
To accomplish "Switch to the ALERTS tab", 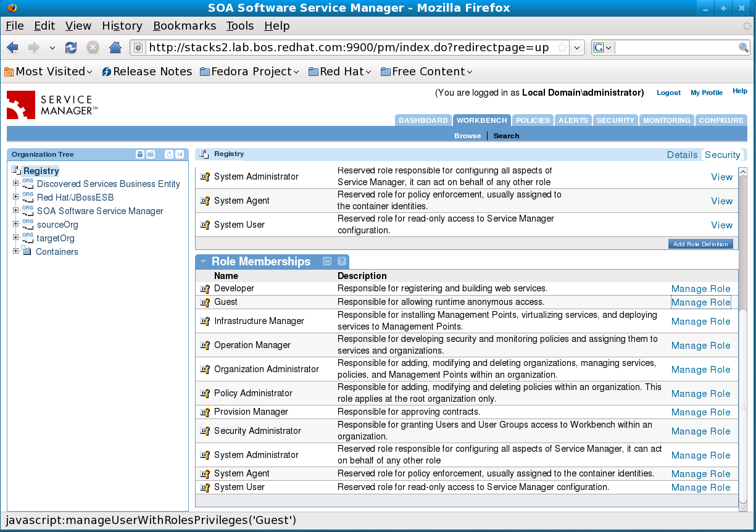I will click(573, 120).
